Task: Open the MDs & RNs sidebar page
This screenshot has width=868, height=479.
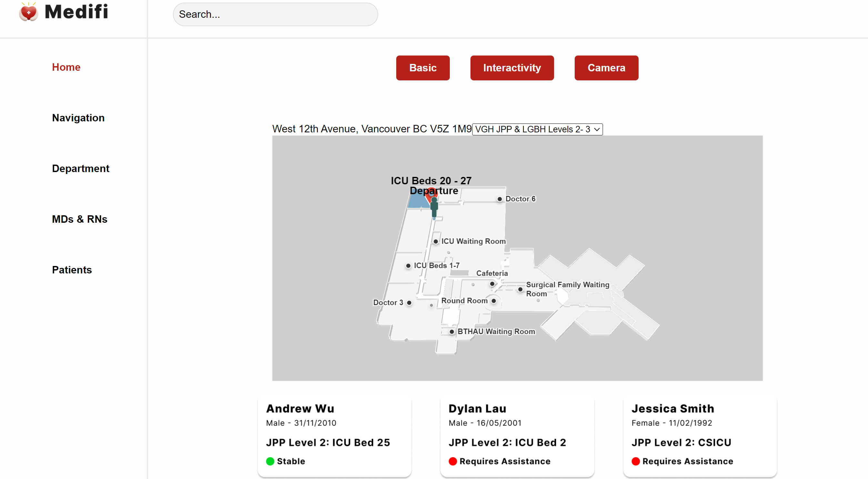Action: (79, 219)
